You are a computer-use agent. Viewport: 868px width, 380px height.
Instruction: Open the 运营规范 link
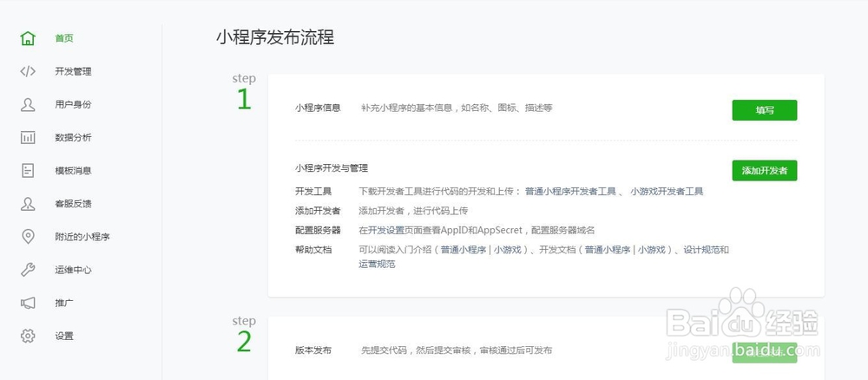point(377,264)
